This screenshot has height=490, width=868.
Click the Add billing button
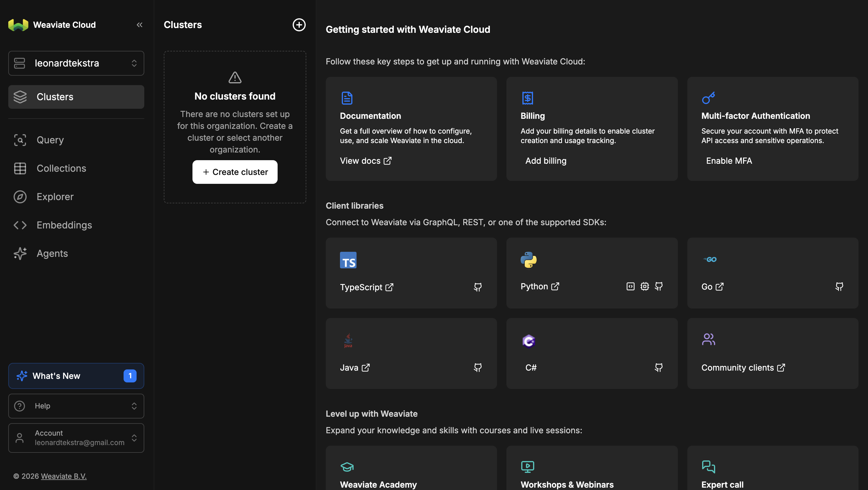[545, 161]
